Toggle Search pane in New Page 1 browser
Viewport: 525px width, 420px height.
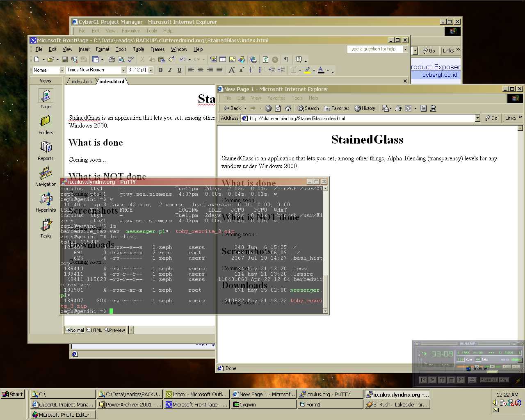point(308,108)
